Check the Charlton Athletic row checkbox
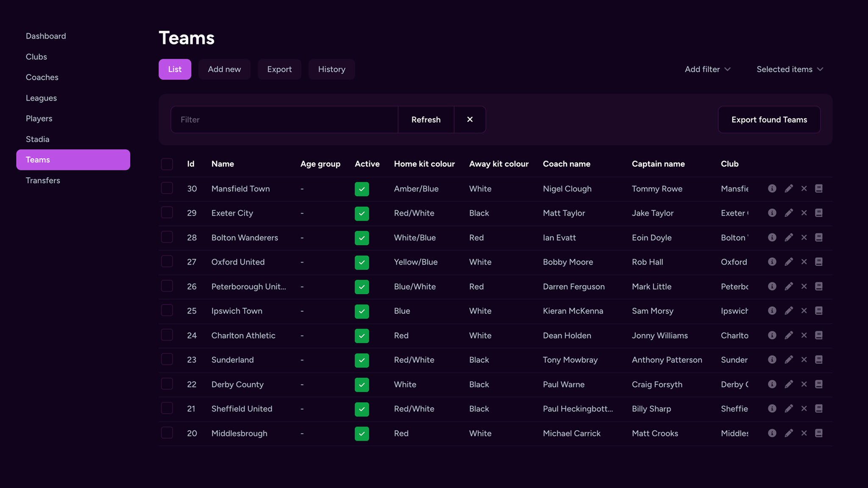Viewport: 868px width, 488px height. pyautogui.click(x=167, y=335)
